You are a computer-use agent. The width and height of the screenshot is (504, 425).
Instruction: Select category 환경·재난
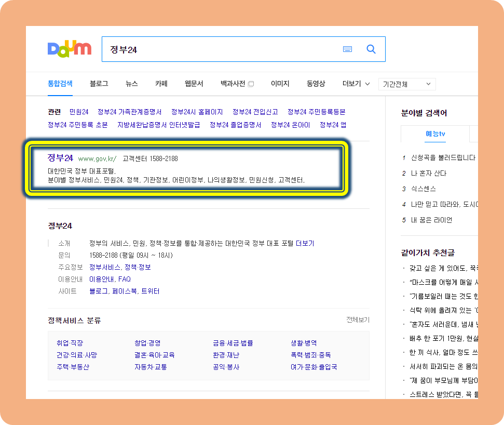click(226, 355)
